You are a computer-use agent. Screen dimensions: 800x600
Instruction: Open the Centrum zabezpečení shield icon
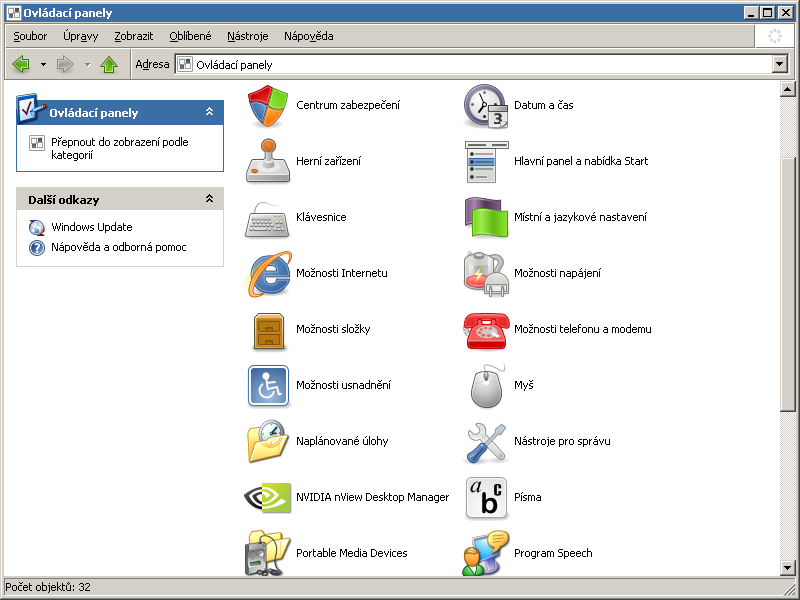click(x=268, y=106)
